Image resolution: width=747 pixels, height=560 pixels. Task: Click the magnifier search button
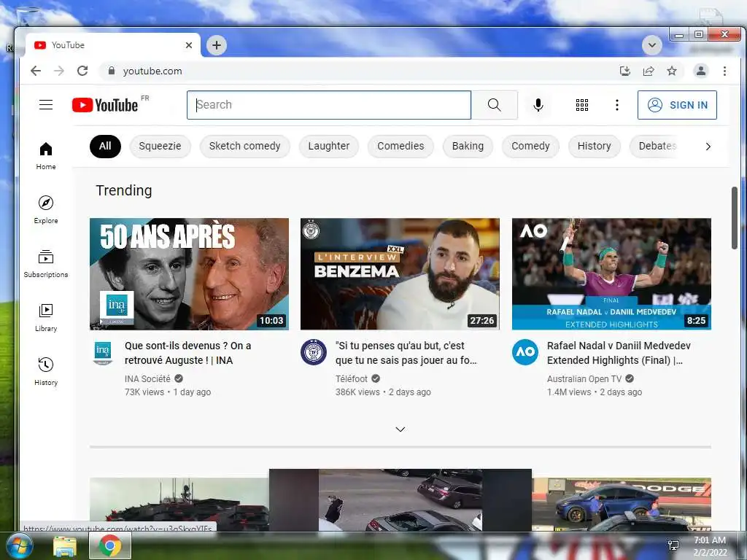pos(494,105)
